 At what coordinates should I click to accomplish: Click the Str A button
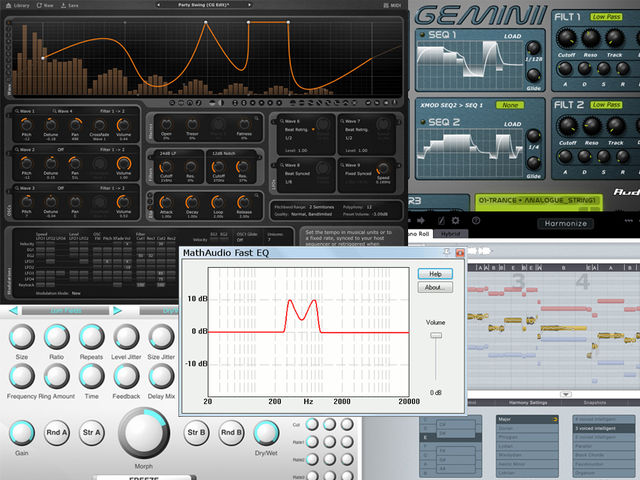(91, 433)
